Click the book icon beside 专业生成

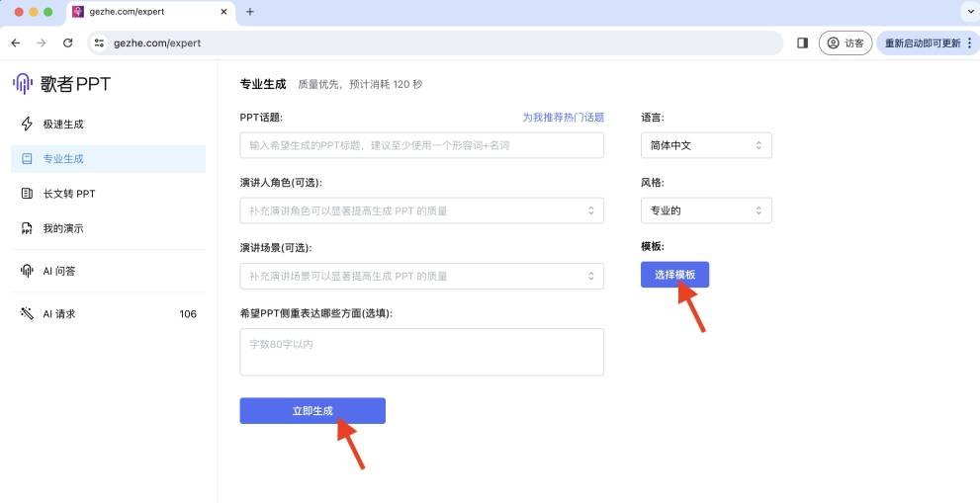tap(27, 159)
